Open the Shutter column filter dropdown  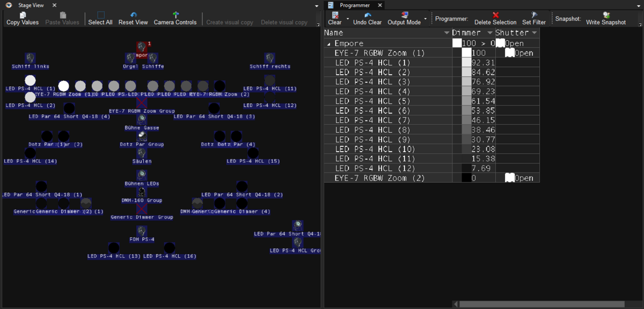[535, 33]
